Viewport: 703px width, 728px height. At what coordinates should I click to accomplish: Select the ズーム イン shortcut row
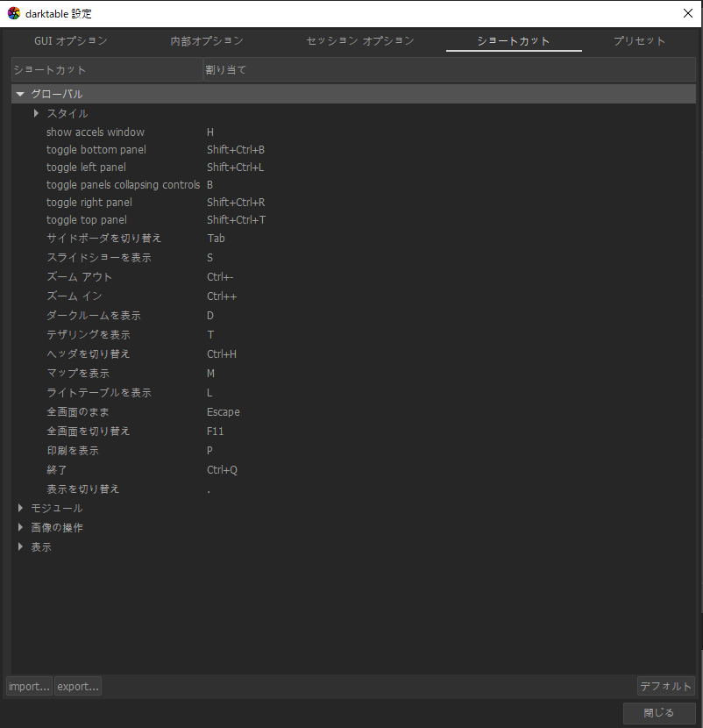pyautogui.click(x=353, y=296)
